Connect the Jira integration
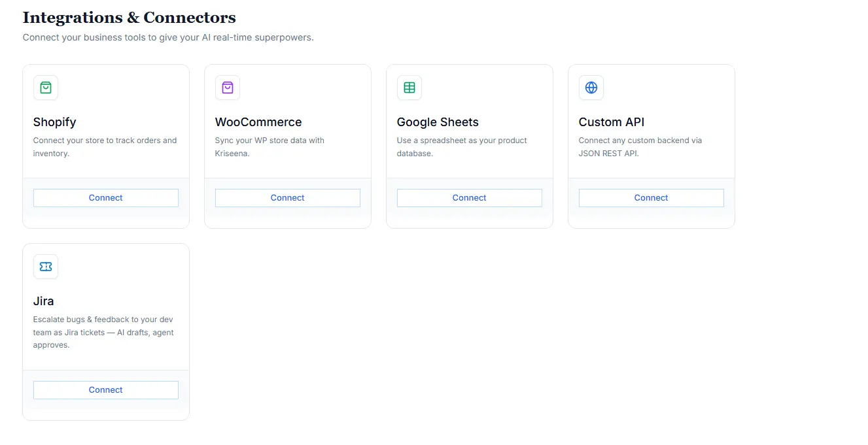This screenshot has width=868, height=445. click(106, 390)
